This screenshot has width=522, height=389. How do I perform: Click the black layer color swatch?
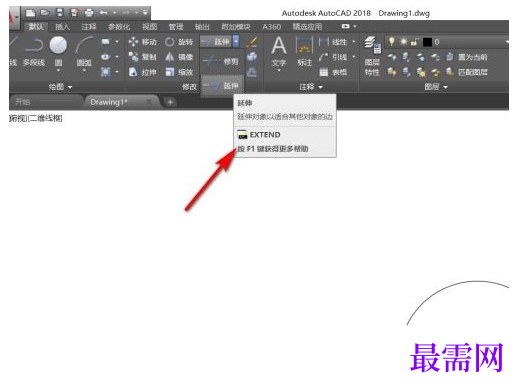coord(427,42)
